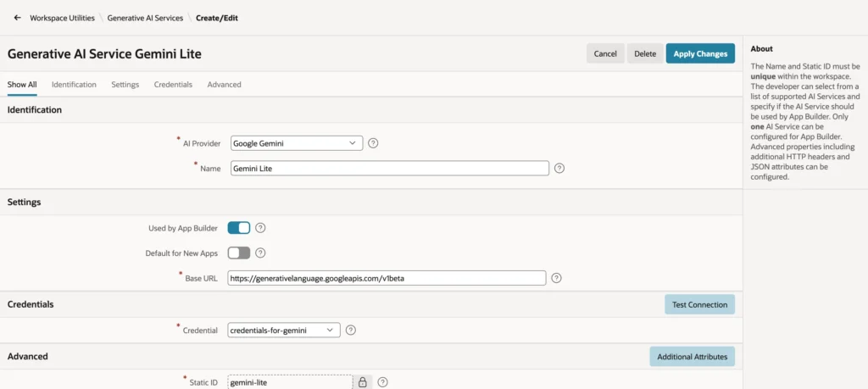Viewport: 868px width, 389px height.
Task: Switch to the Credentials tab
Action: click(x=173, y=85)
